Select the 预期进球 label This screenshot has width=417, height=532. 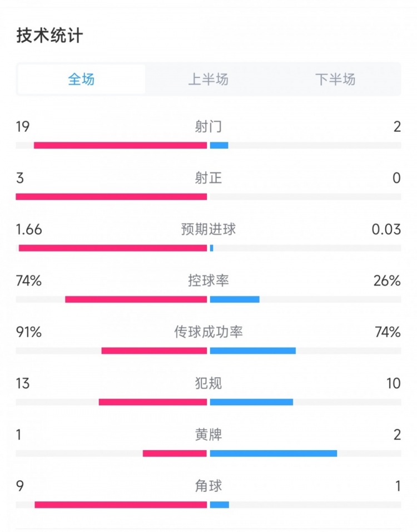209,229
